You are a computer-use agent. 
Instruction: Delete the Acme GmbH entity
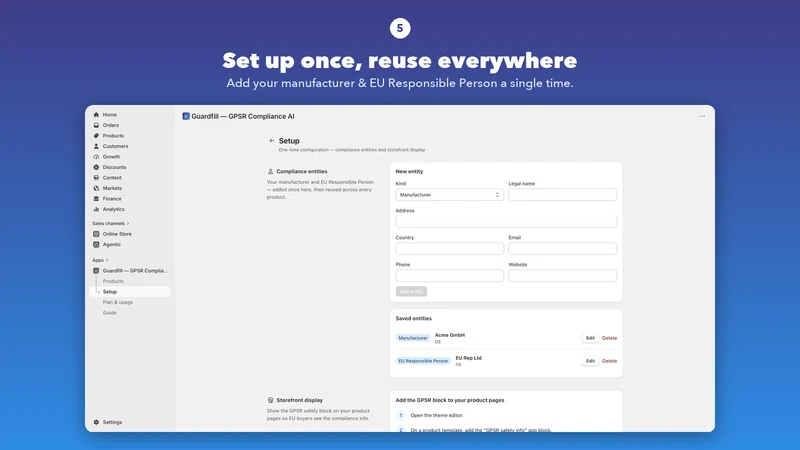609,338
